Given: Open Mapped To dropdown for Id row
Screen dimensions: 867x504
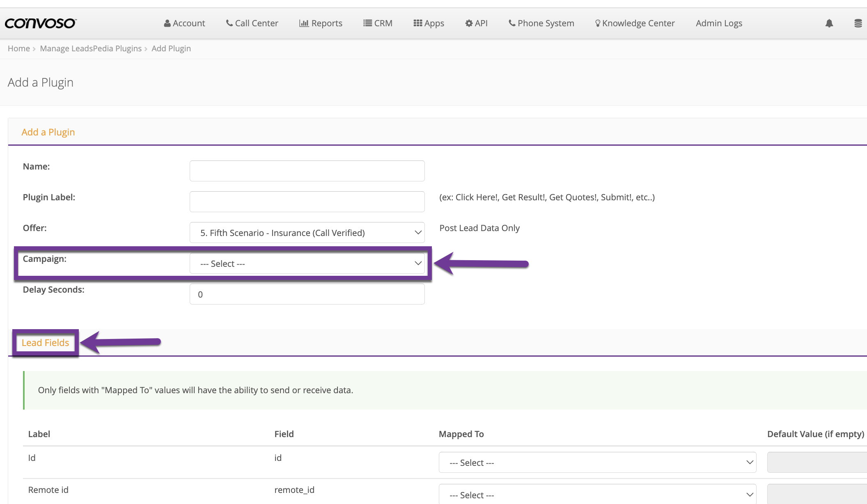Looking at the screenshot, I should pos(597,463).
